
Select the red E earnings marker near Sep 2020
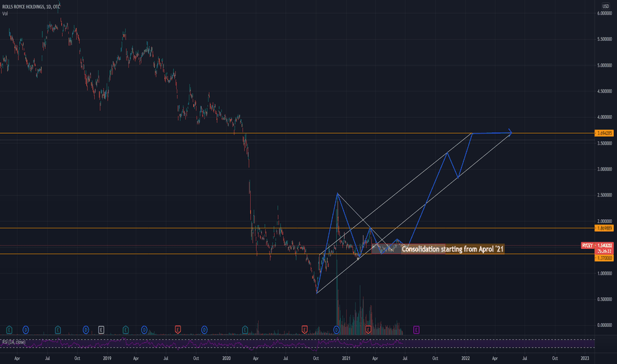[x=304, y=330]
